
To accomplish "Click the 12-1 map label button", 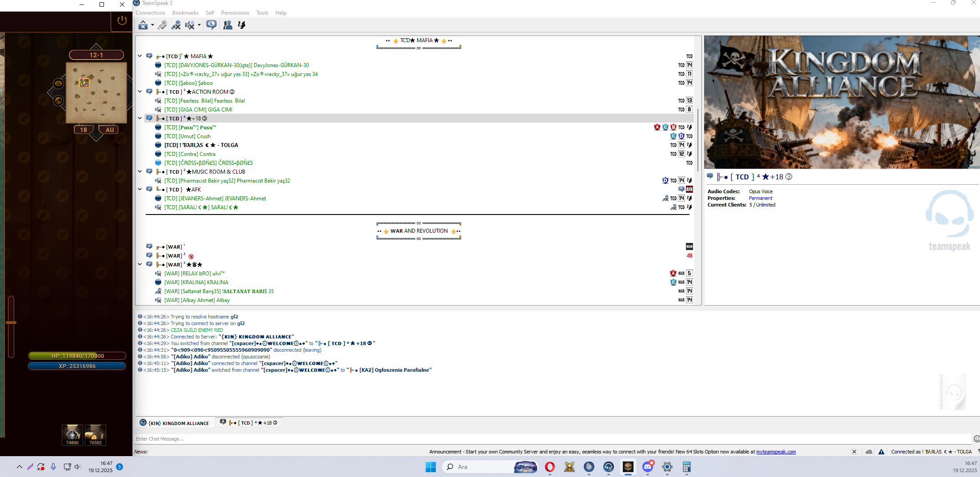I will pyautogui.click(x=96, y=55).
